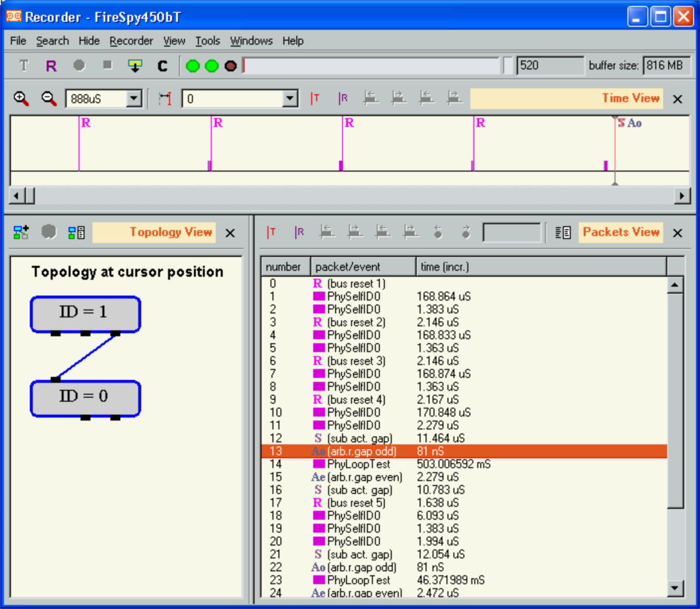Viewport: 700px width, 609px height.
Task: Click the purple R marker icon in Time View toolbar
Action: coord(343,99)
